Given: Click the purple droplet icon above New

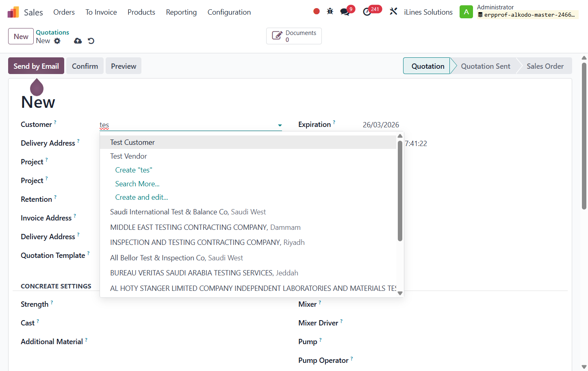Looking at the screenshot, I should pos(37,87).
